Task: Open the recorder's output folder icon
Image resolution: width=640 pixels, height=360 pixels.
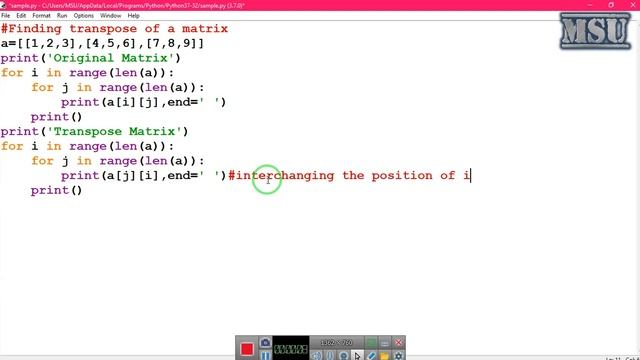Action: tap(384, 356)
